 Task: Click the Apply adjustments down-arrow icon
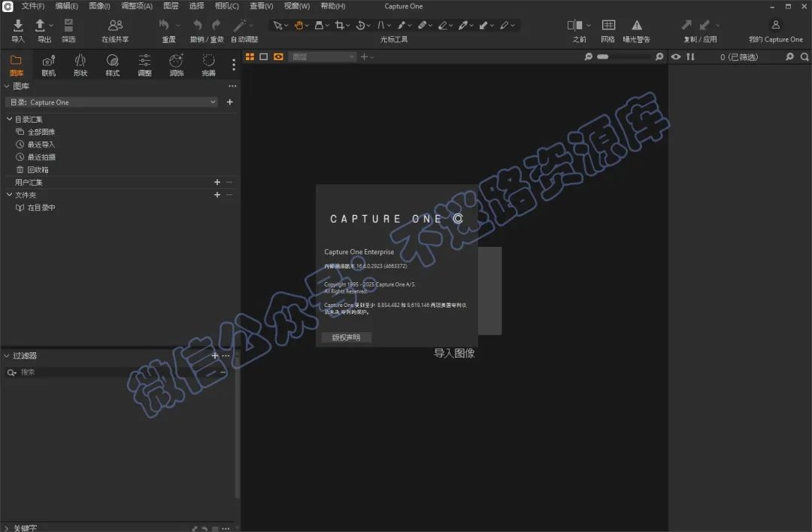(x=704, y=25)
